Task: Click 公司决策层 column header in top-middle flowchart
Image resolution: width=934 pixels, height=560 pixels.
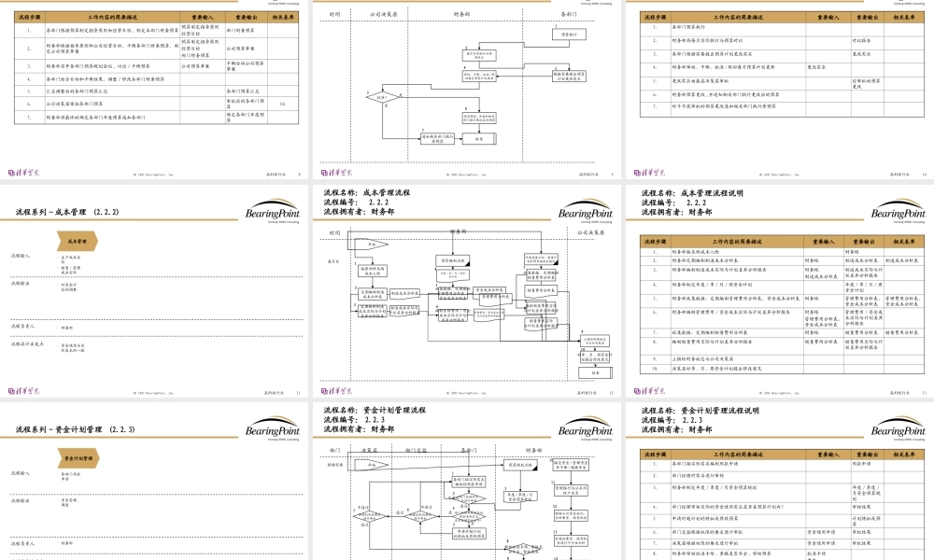Action: (384, 15)
